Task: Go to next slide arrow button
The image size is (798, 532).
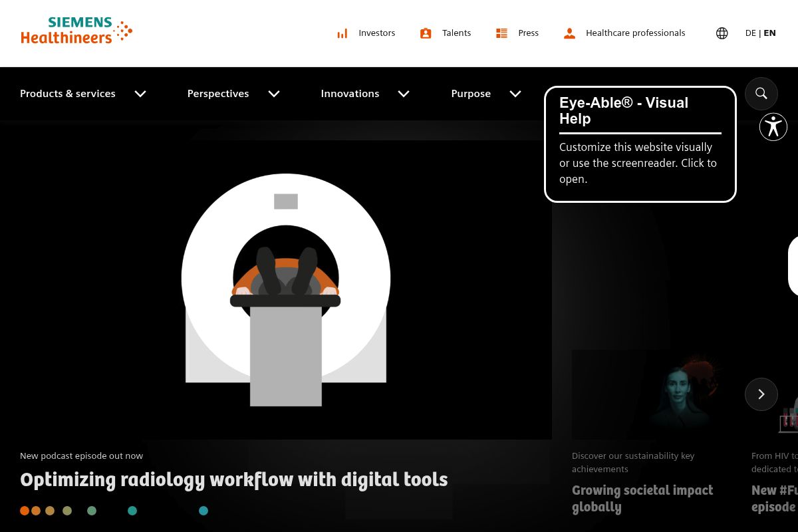Action: [761, 394]
